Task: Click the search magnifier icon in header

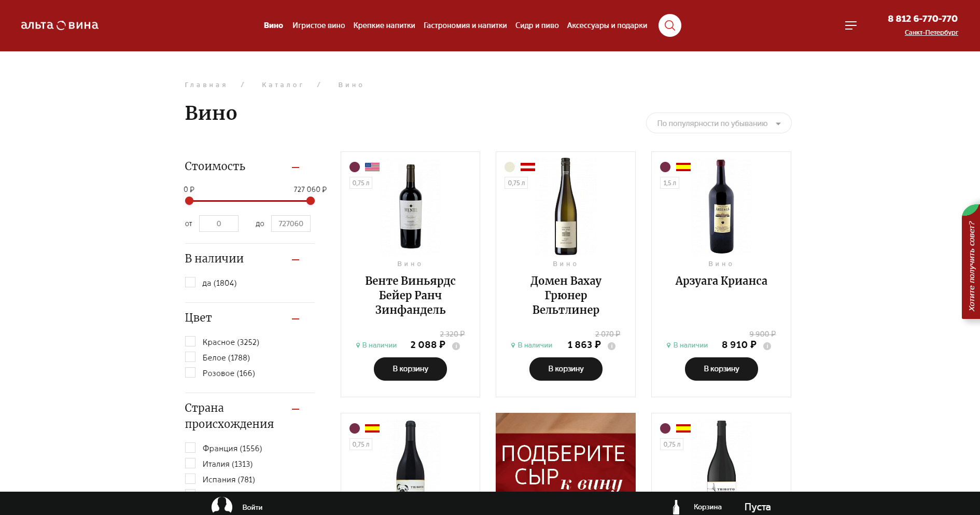Action: [669, 25]
